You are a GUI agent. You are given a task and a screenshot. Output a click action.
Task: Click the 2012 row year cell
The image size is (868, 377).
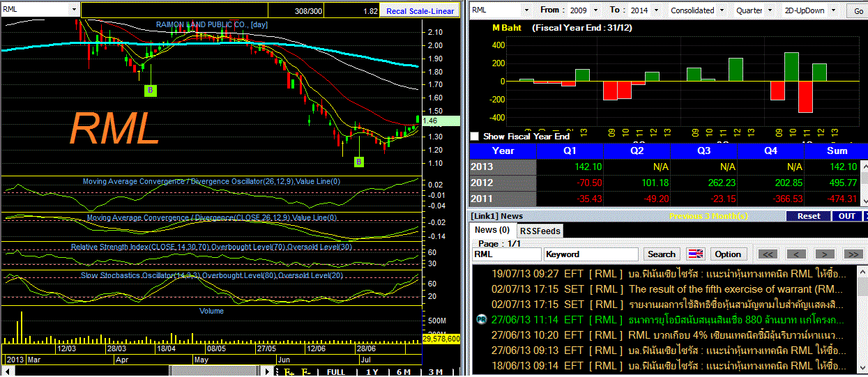click(503, 183)
